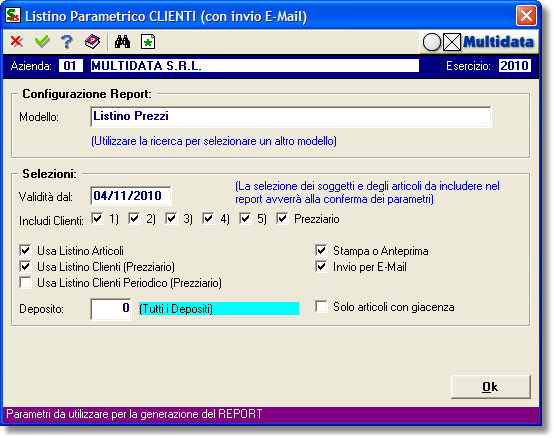Toggle Stampa o Anteprima checkbox
The height and width of the screenshot is (438, 554).
pyautogui.click(x=321, y=250)
